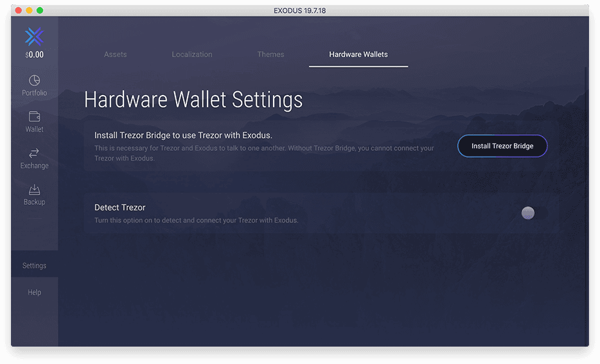
Task: Close window with the red button
Action: (x=18, y=10)
